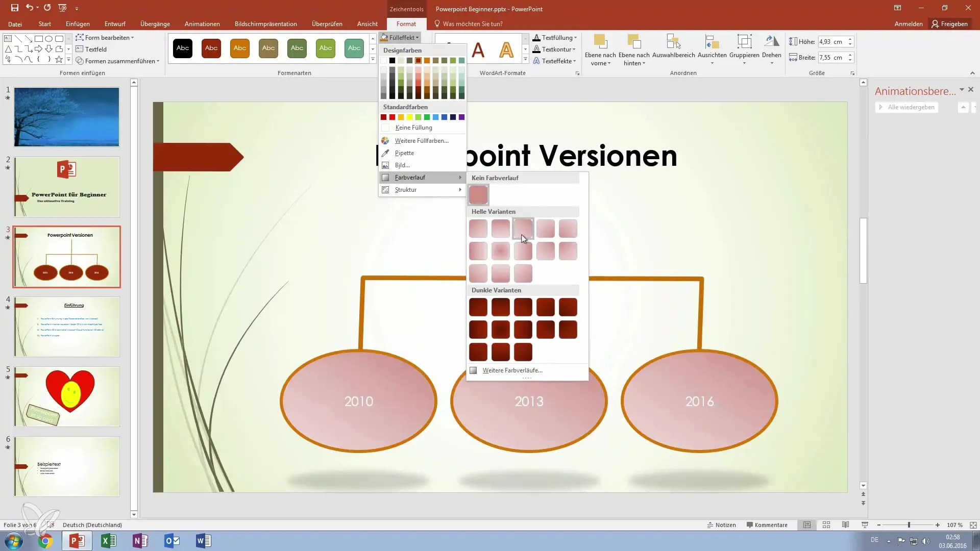Screen dimensions: 980x551
Task: Expand the Fülleffekt dropdown
Action: 400,37
